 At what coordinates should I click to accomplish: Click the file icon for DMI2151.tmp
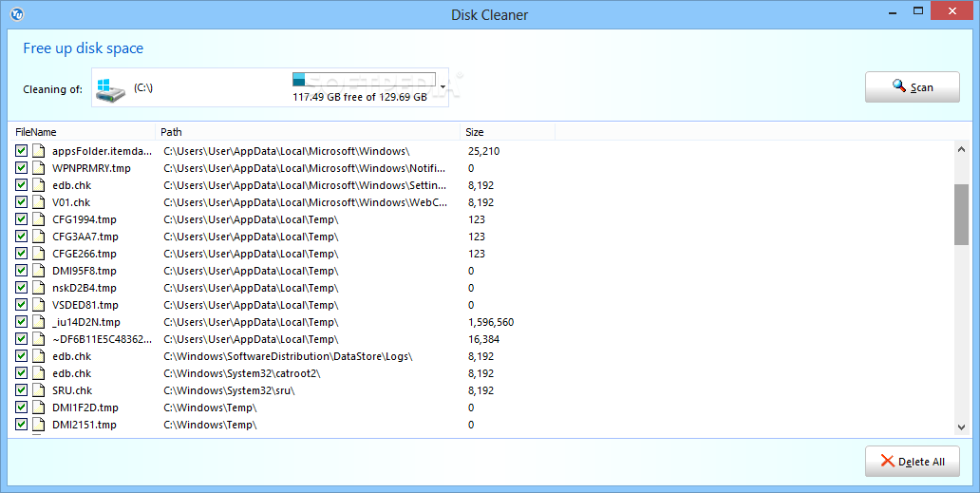39,425
